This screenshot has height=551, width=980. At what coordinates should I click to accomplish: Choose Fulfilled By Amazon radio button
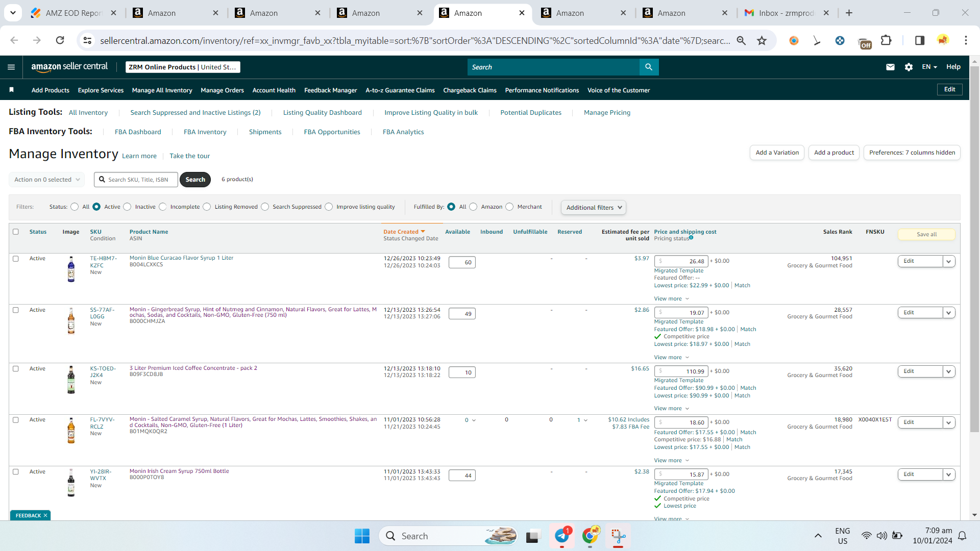[473, 207]
